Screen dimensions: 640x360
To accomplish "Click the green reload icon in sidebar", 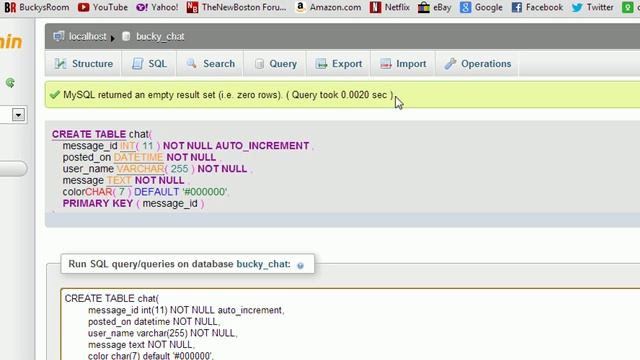I will (10, 83).
